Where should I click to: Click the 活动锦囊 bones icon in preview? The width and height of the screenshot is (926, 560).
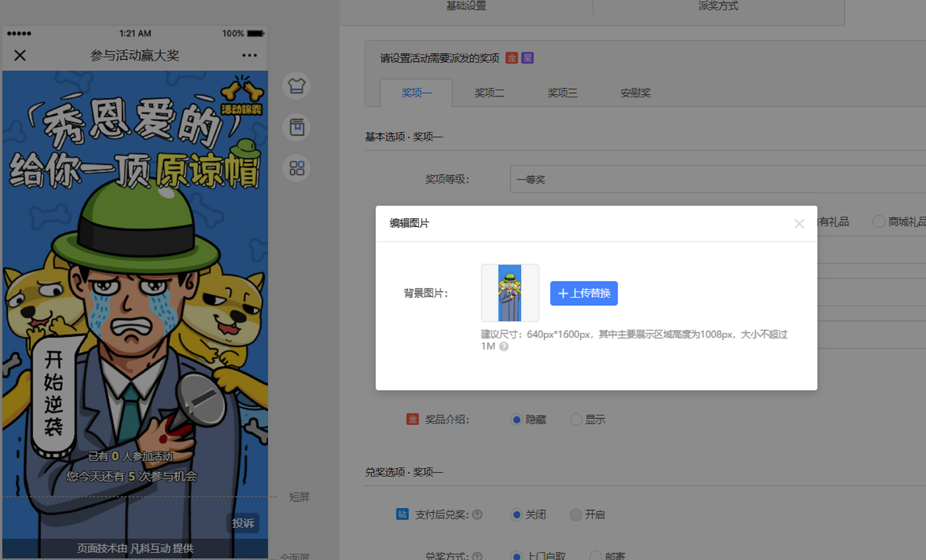coord(242,96)
